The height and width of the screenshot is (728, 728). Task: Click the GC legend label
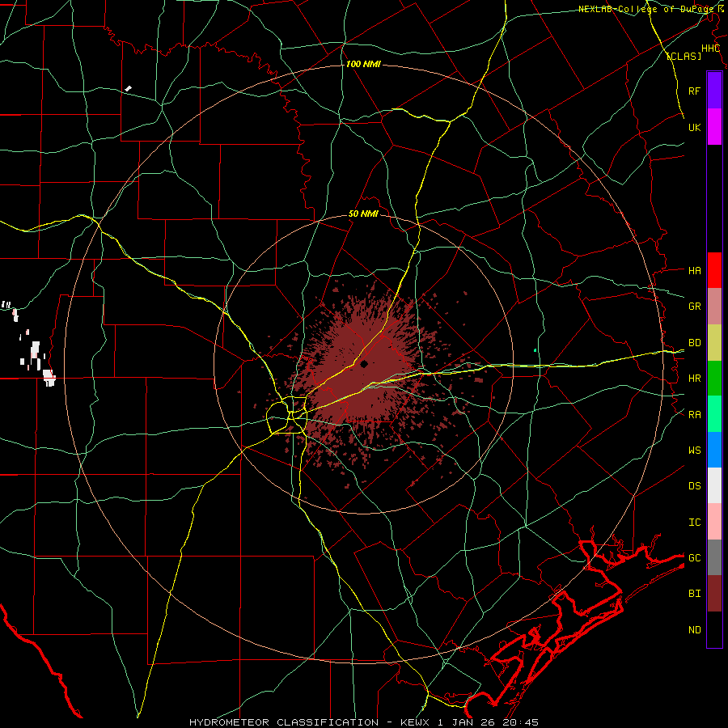click(694, 557)
